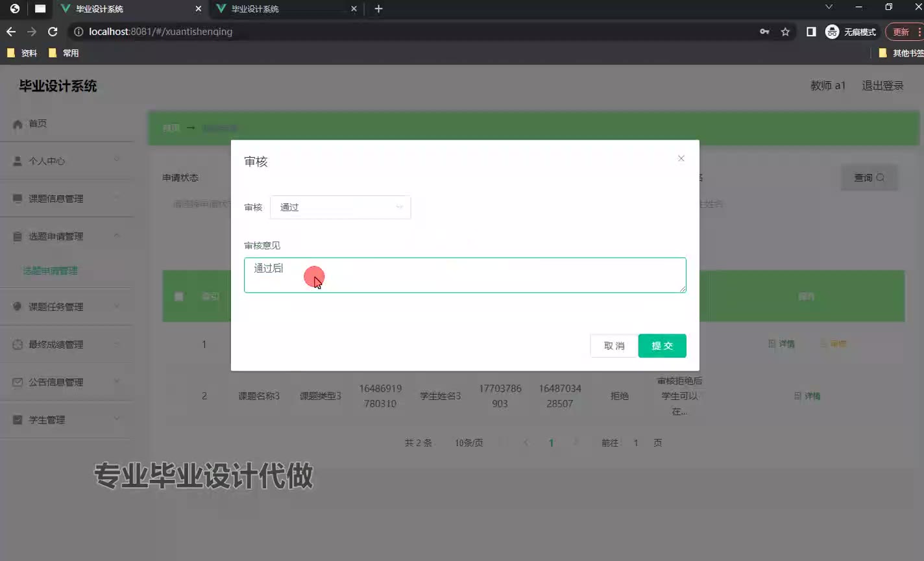Toggle the select-all checkbox in table header
This screenshot has height=561, width=924.
(x=179, y=297)
